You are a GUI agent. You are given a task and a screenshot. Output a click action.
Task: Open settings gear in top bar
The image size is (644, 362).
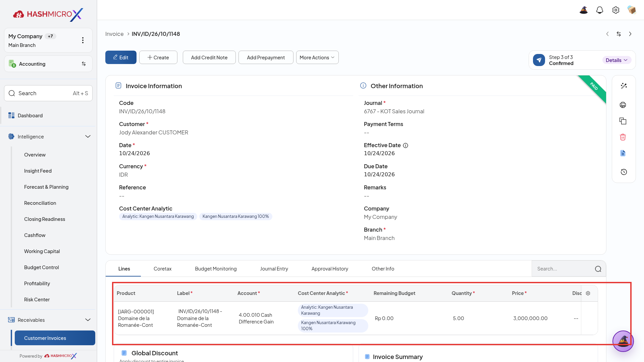[x=616, y=10]
